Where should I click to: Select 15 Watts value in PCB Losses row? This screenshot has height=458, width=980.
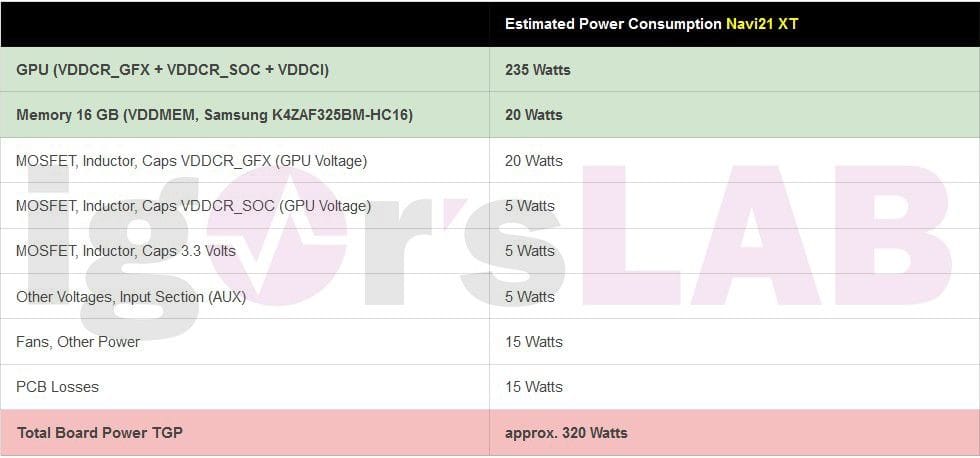(x=533, y=387)
